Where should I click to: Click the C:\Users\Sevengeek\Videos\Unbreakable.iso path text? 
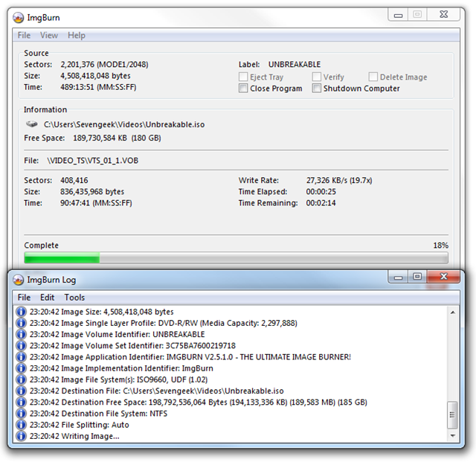(124, 124)
